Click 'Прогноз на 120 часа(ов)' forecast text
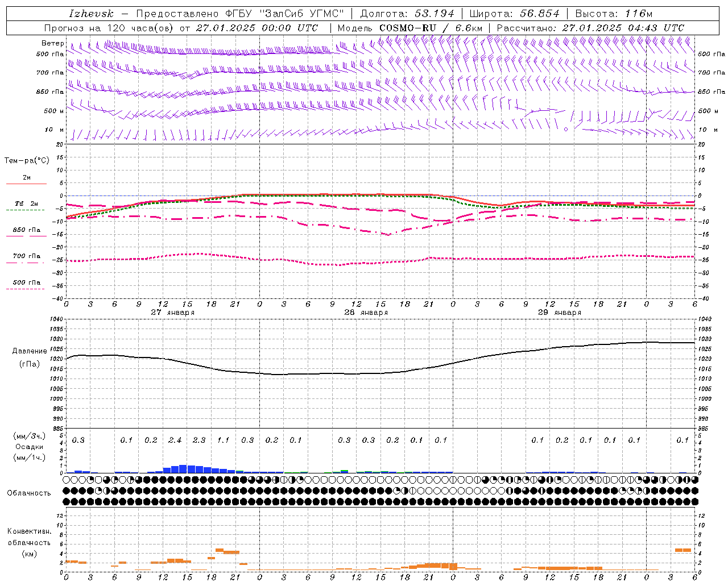This screenshot has height=582, width=728. [109, 28]
